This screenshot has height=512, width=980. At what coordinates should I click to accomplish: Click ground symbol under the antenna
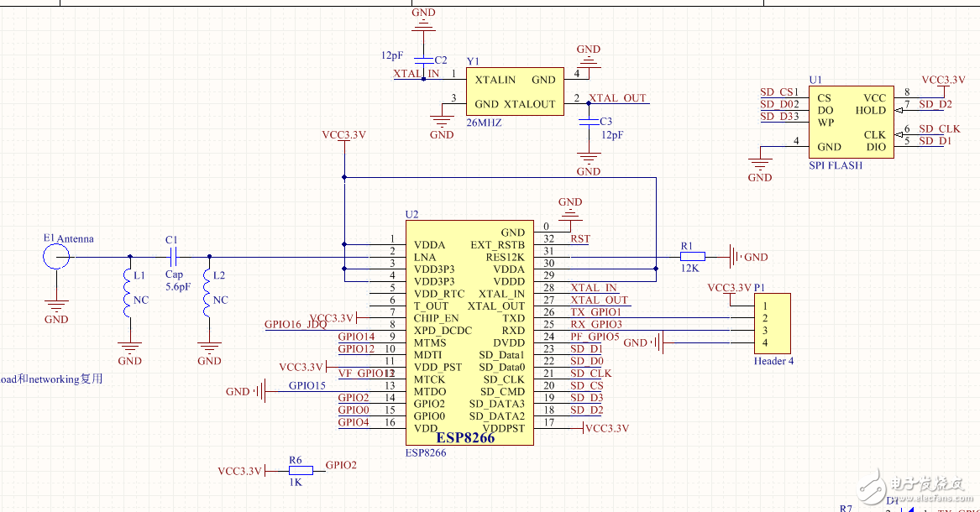click(x=56, y=306)
